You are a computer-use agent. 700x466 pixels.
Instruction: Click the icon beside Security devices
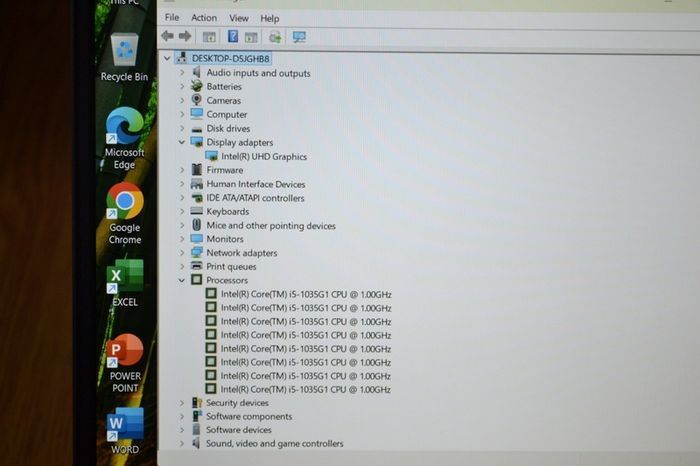(196, 402)
